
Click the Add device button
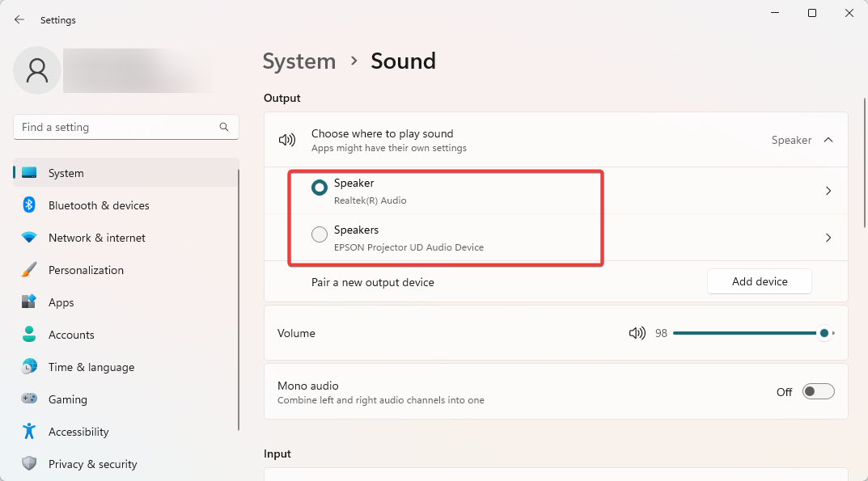[x=760, y=282]
